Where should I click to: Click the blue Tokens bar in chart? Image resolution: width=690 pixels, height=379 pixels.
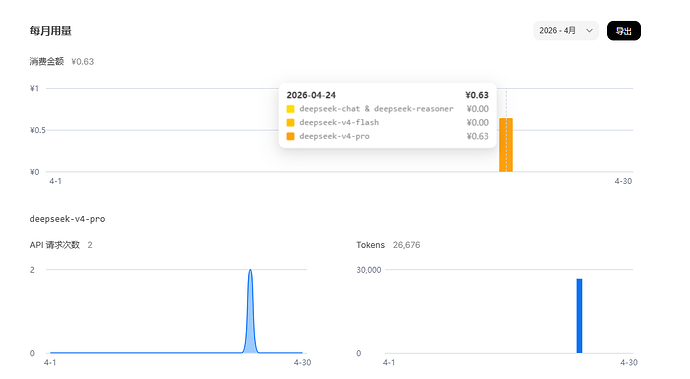tap(579, 316)
